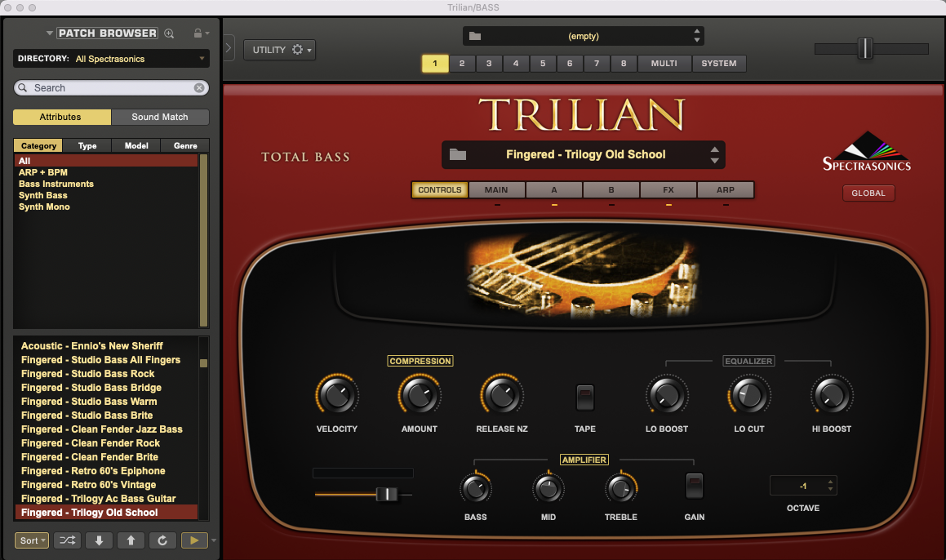946x560 pixels.
Task: Open the FX tab
Action: click(668, 189)
